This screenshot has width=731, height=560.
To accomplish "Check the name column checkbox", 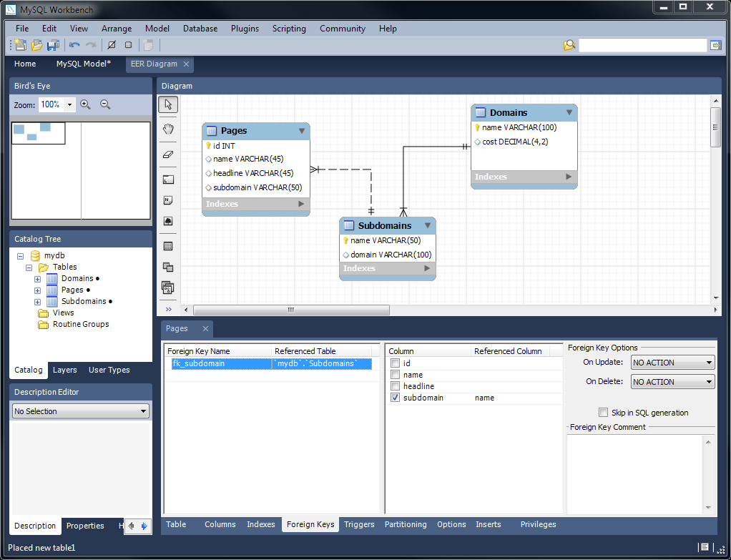I will point(396,375).
